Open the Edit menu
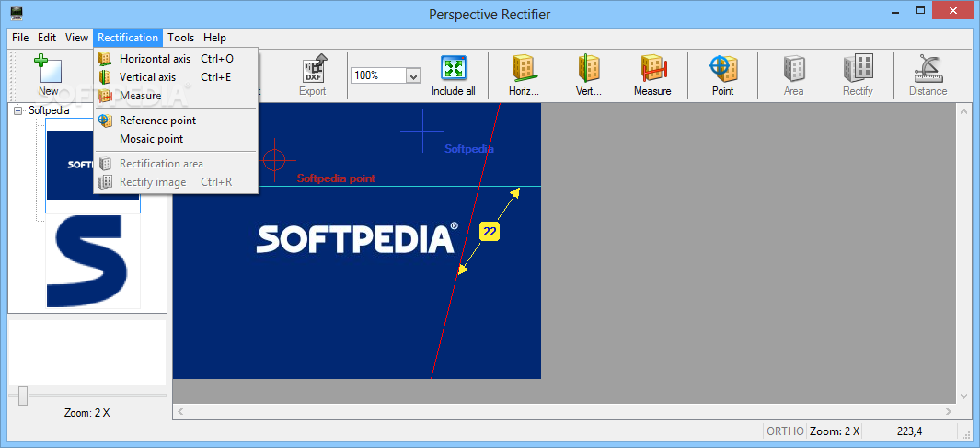Screen dimensions: 980x448 point(47,38)
